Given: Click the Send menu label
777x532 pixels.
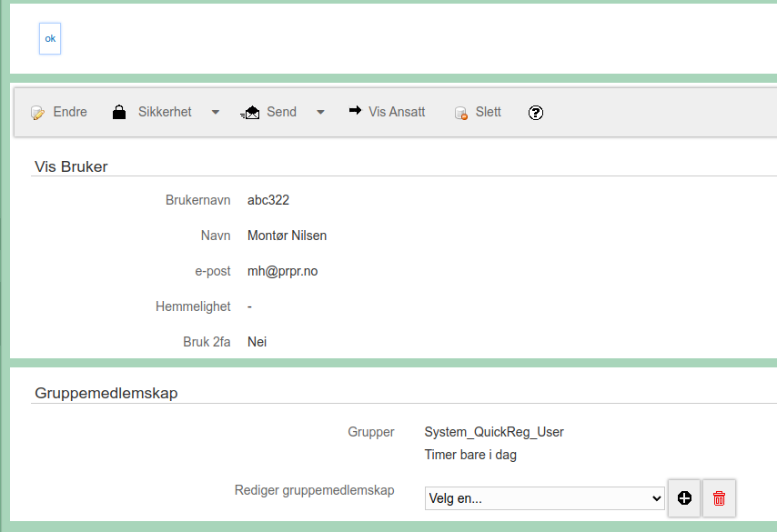Looking at the screenshot, I should tap(281, 112).
